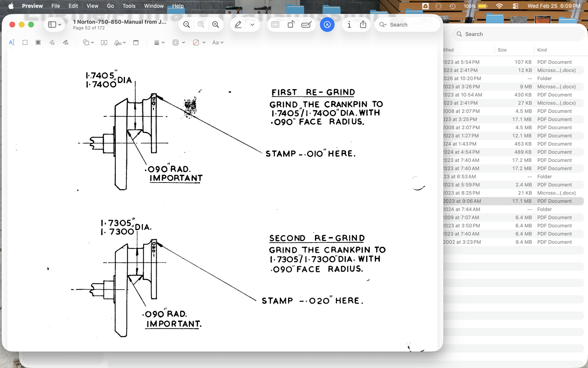The image size is (588, 368).
Task: Open the Tools menu
Action: click(129, 6)
